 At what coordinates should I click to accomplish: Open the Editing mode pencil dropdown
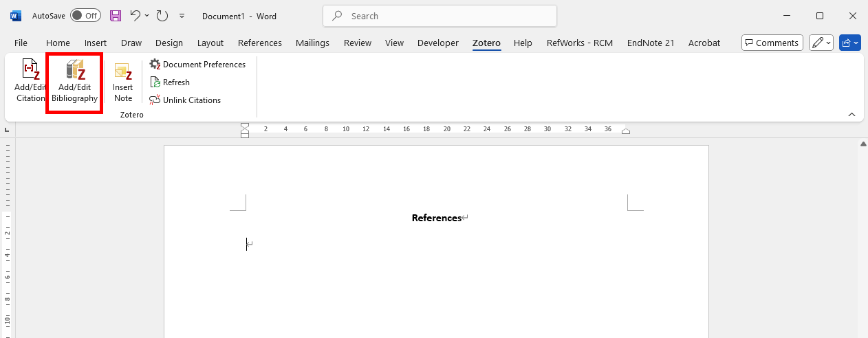821,43
